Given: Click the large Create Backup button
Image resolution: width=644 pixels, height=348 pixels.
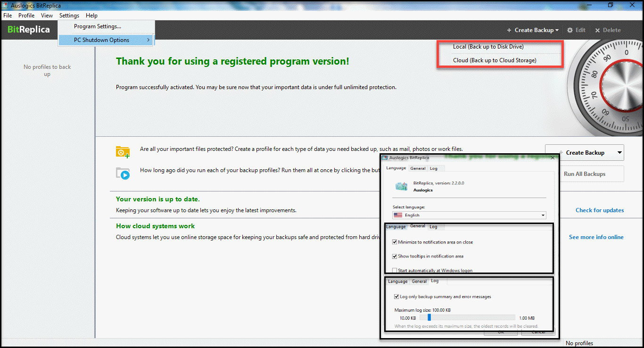Looking at the screenshot, I should click(585, 153).
